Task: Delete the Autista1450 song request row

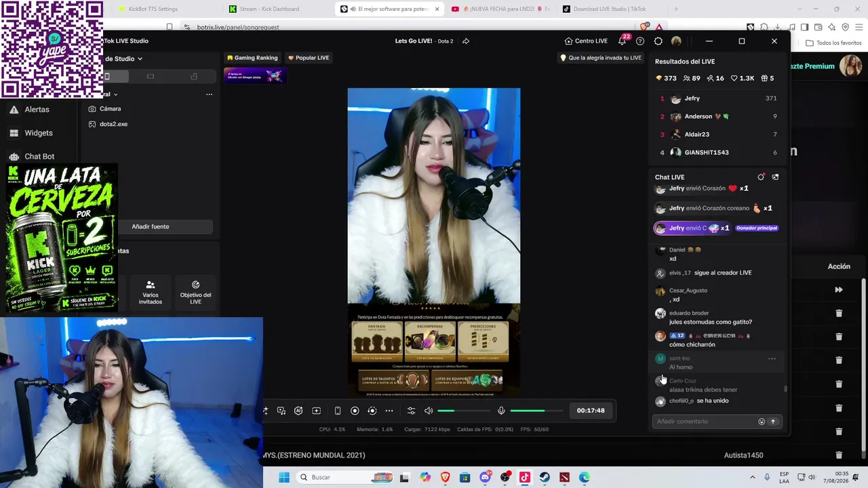Action: (839, 455)
